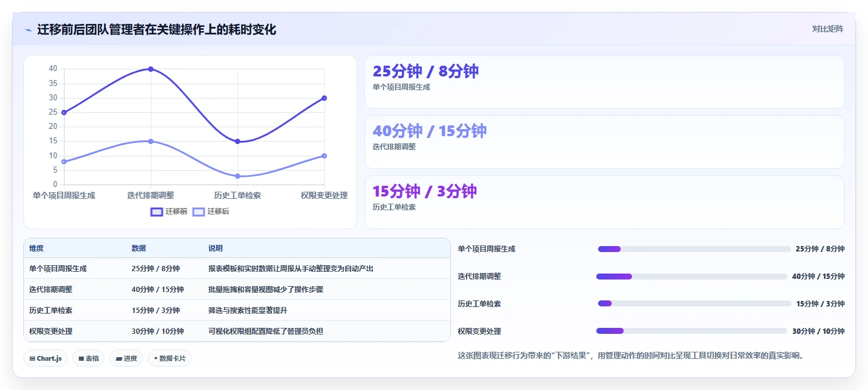Open the 数据卡片 tag
The height and width of the screenshot is (390, 868).
170,358
